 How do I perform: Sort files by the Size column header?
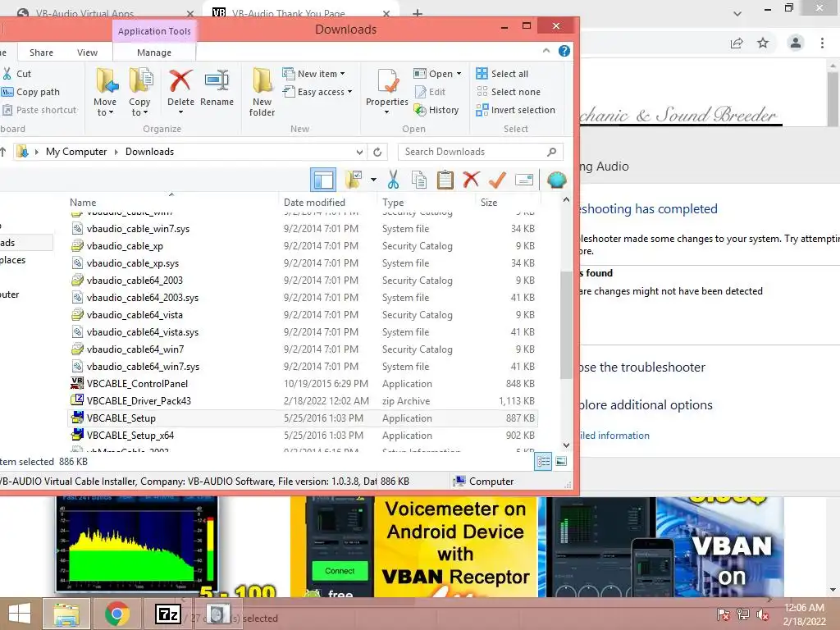tap(489, 203)
